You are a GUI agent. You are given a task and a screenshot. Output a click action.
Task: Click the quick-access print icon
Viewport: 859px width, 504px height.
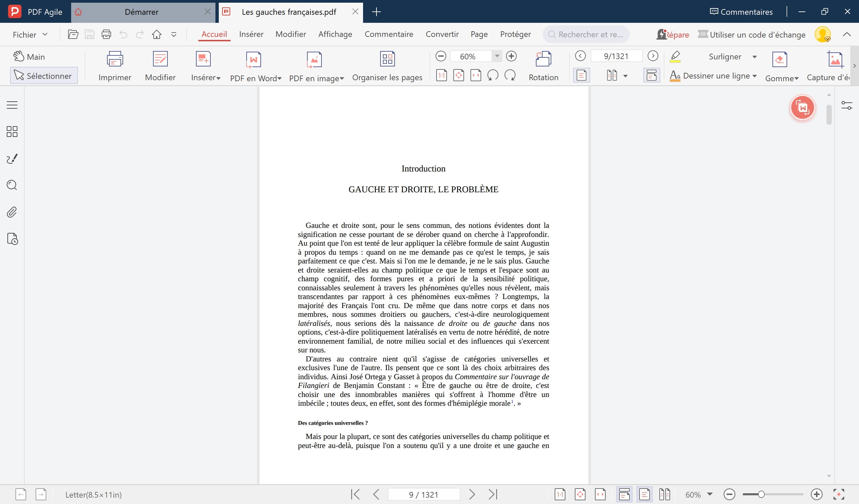click(106, 35)
